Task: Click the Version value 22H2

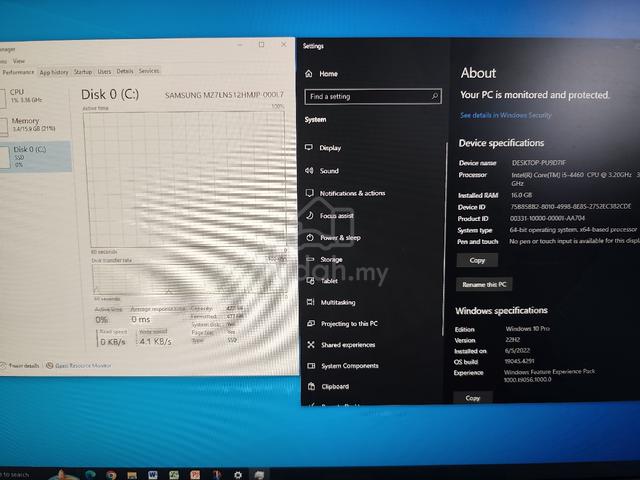Action: coord(512,340)
